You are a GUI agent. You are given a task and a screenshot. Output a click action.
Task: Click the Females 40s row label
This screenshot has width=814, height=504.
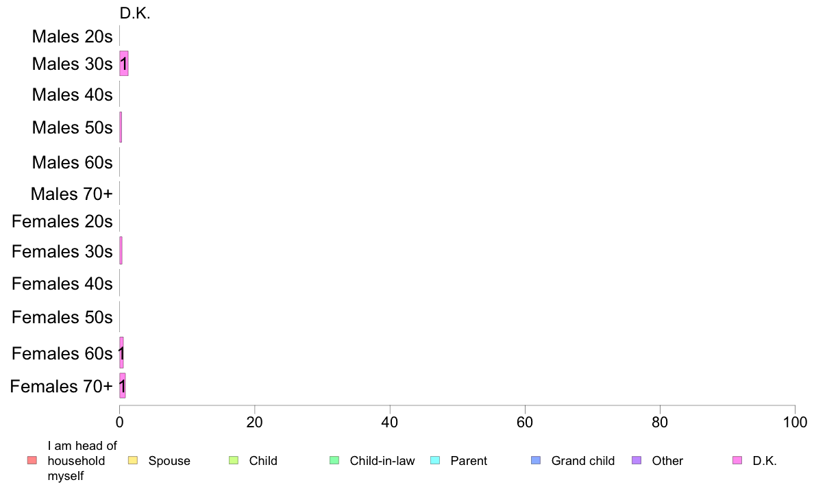(62, 284)
